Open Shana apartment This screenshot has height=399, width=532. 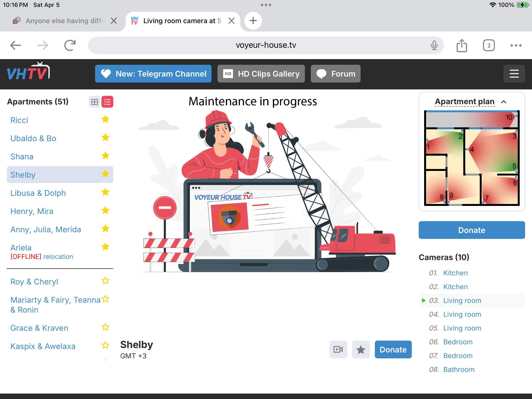click(x=22, y=157)
